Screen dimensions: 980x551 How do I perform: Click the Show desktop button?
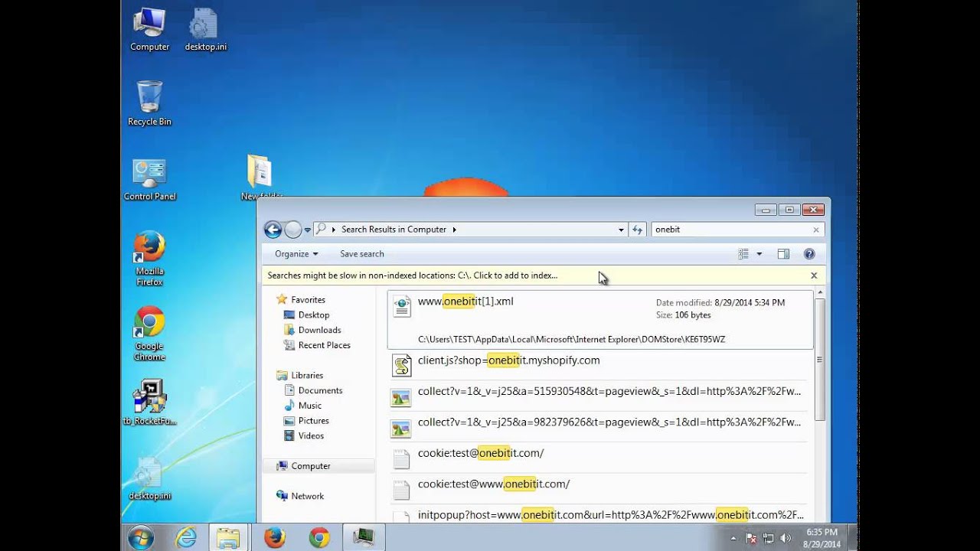(853, 538)
